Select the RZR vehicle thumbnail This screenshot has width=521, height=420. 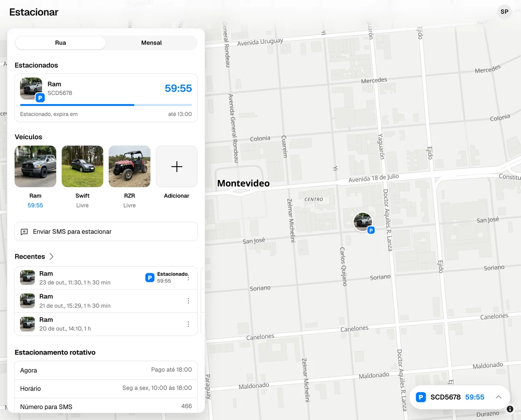(x=129, y=166)
